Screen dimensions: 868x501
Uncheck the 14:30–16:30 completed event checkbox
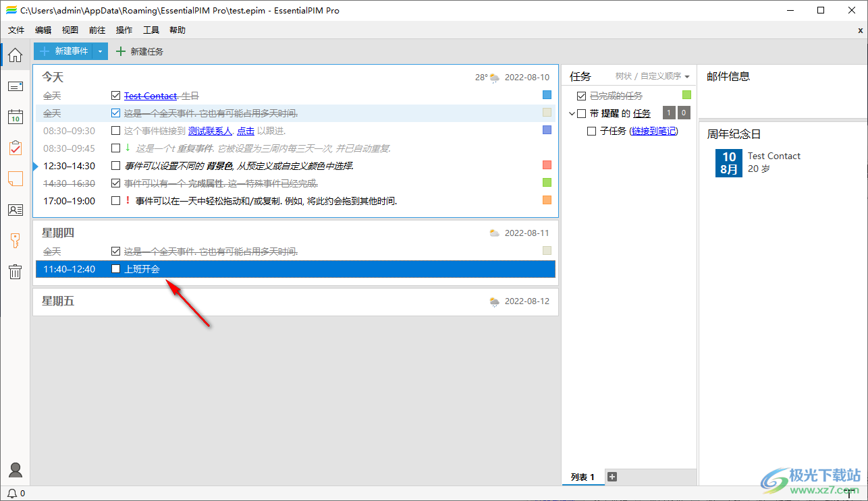(x=116, y=183)
